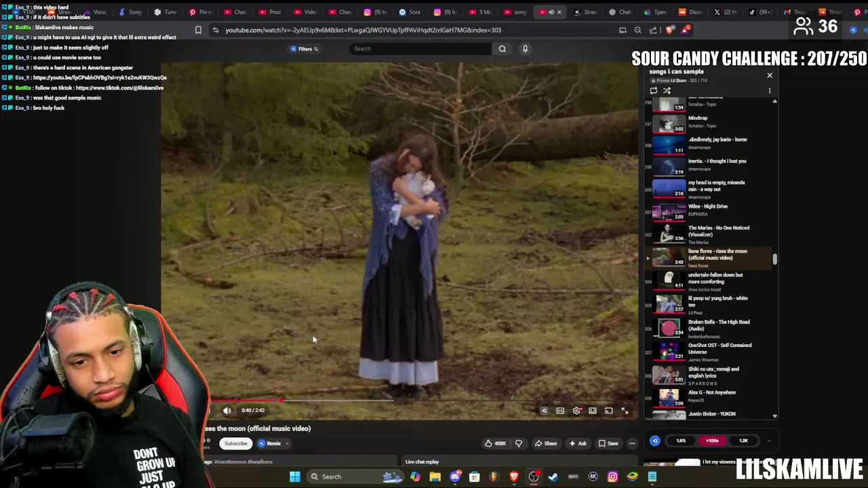This screenshot has width=868, height=488.
Task: Click the browser address bar URL
Action: [x=363, y=30]
